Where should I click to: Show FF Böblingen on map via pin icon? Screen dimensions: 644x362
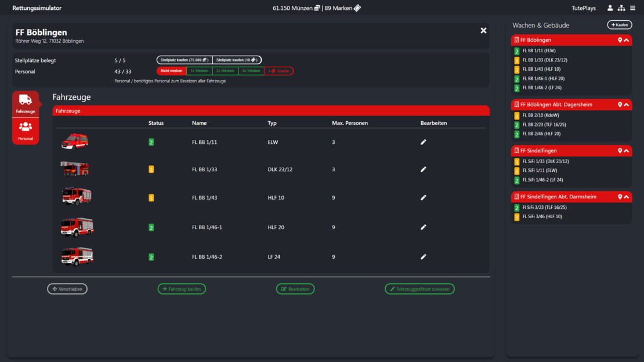[x=620, y=40]
